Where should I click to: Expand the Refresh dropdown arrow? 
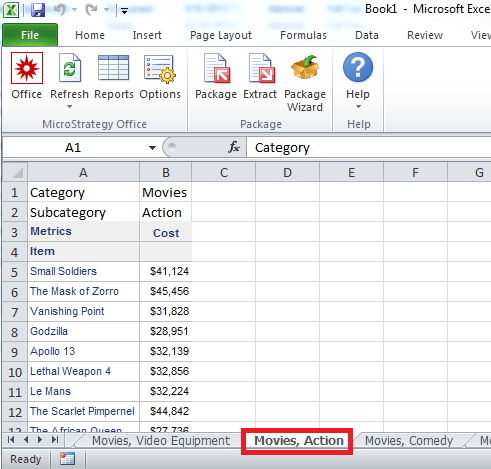pyautogui.click(x=69, y=107)
